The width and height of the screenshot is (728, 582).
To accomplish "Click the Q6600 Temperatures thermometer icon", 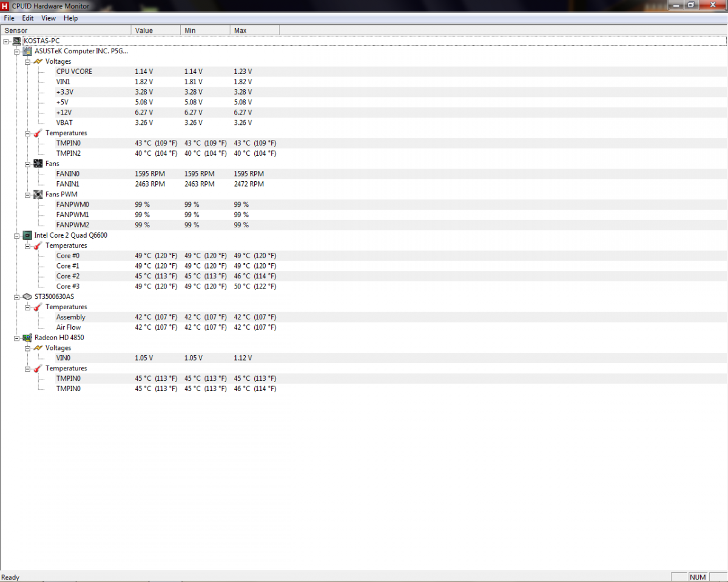I will 38,246.
